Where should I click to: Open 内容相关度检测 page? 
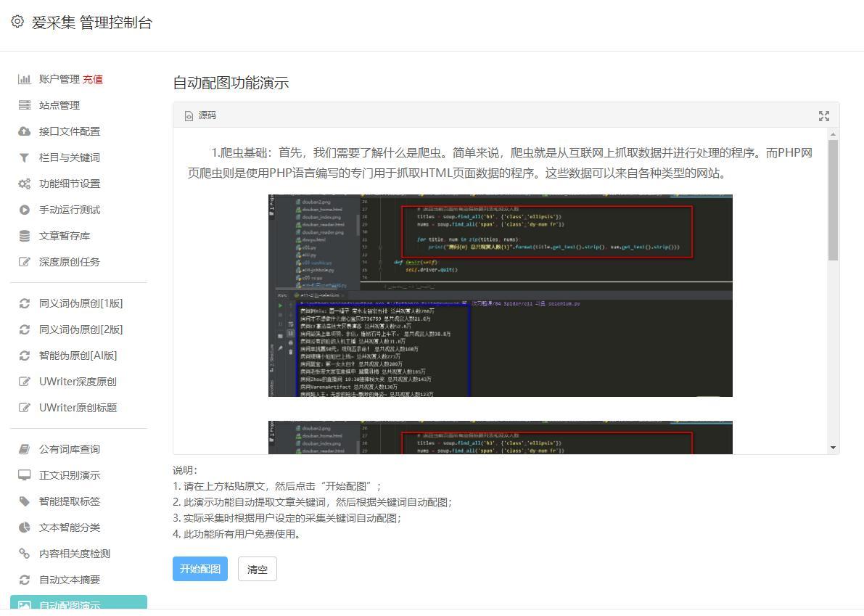(75, 553)
